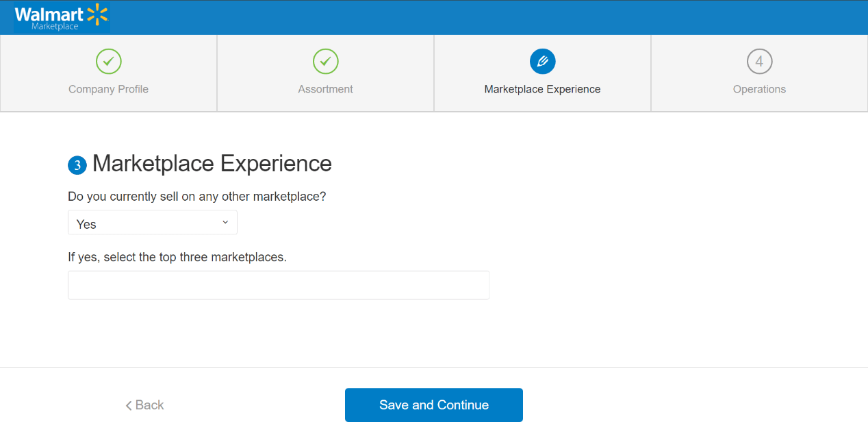The width and height of the screenshot is (868, 442).
Task: Click the Save and Continue button
Action: pyautogui.click(x=434, y=405)
